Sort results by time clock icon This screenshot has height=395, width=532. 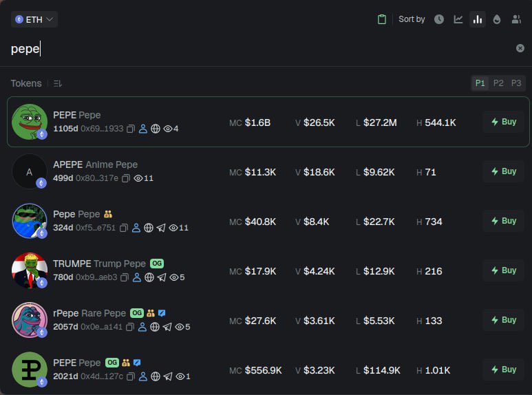(x=439, y=19)
